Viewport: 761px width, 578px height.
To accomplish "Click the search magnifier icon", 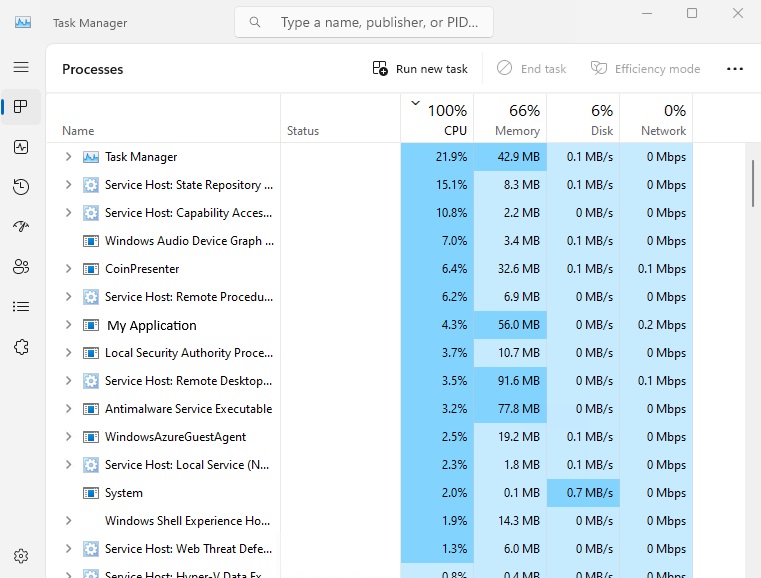I will point(255,22).
